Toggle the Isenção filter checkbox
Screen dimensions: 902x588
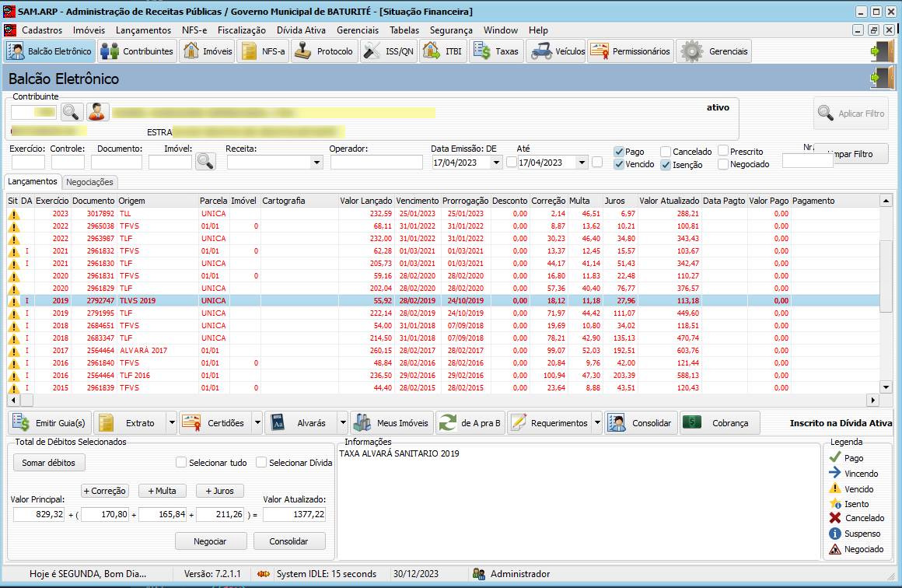coord(666,165)
